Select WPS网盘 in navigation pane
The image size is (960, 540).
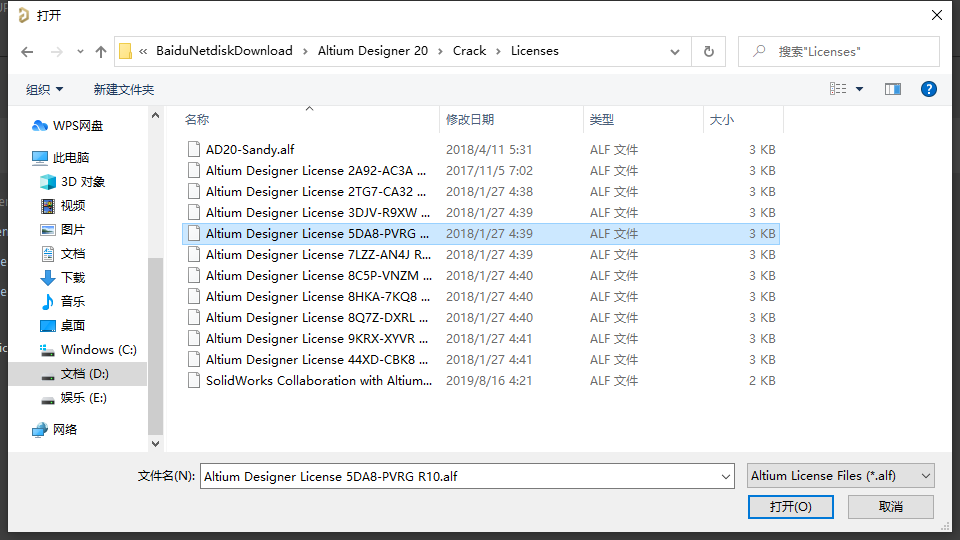click(x=67, y=126)
